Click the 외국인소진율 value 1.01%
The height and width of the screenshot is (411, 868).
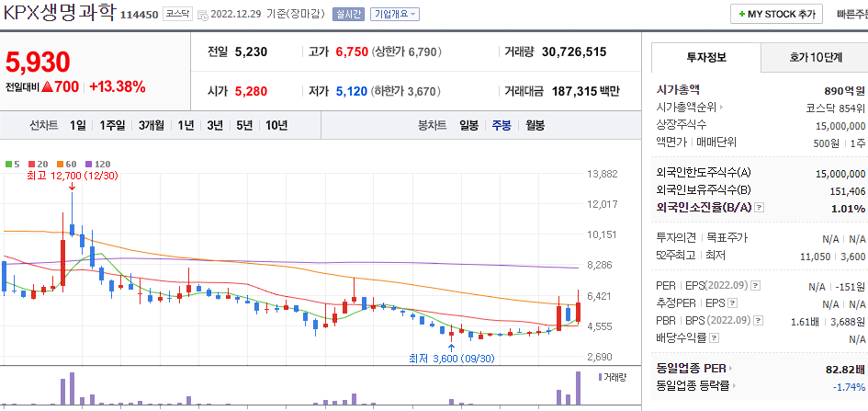tap(848, 209)
